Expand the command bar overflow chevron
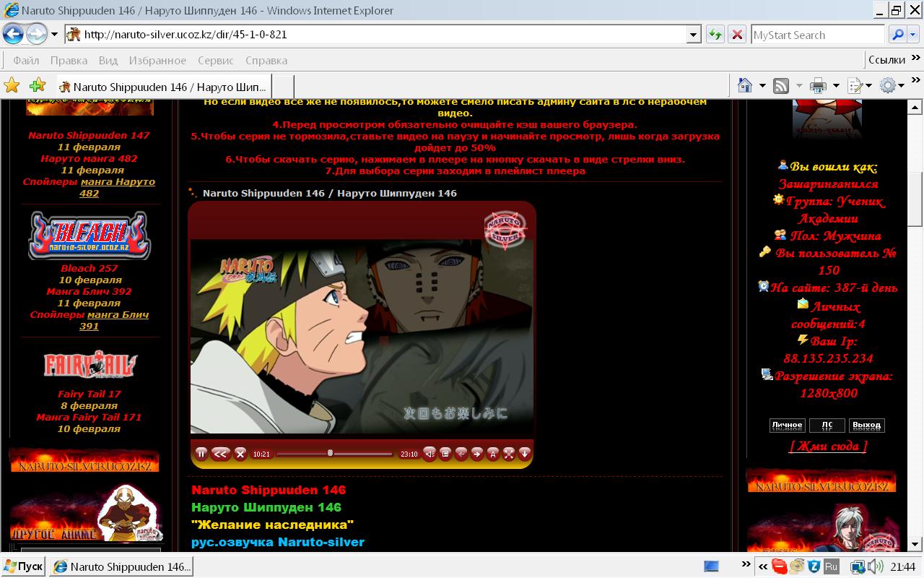The width and height of the screenshot is (924, 578). click(916, 81)
